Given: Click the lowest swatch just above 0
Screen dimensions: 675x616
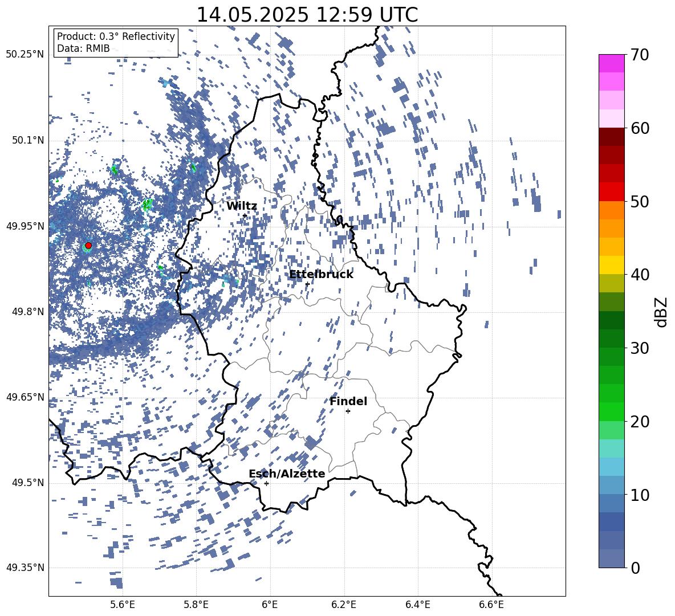Looking at the screenshot, I should 612,558.
